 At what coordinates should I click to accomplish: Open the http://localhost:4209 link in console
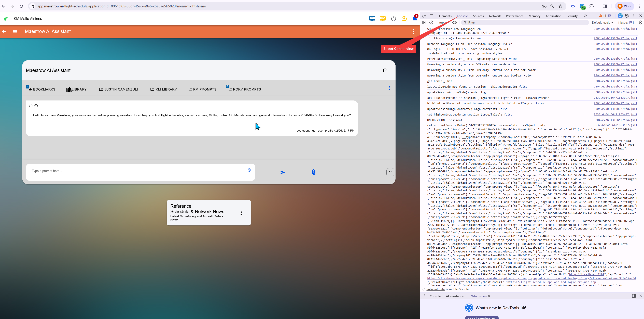(x=586, y=274)
